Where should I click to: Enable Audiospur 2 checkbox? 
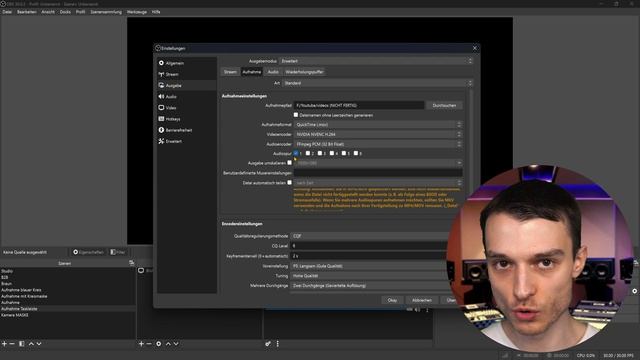(308, 153)
